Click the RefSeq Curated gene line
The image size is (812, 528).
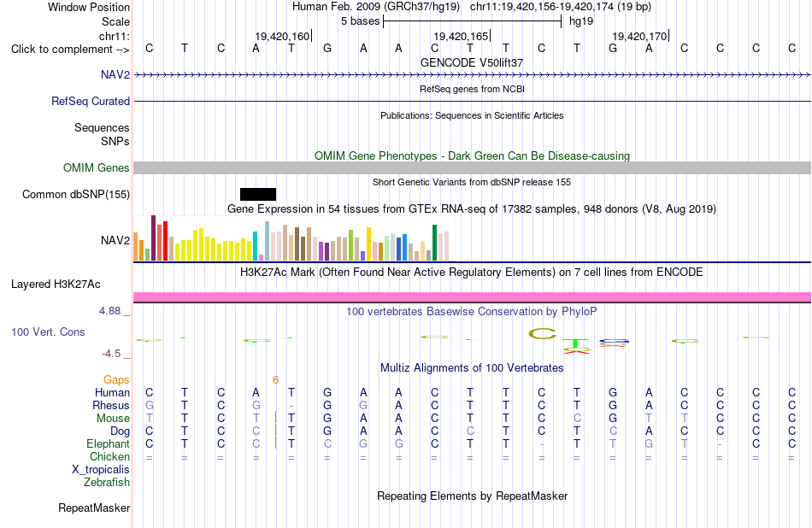click(473, 101)
